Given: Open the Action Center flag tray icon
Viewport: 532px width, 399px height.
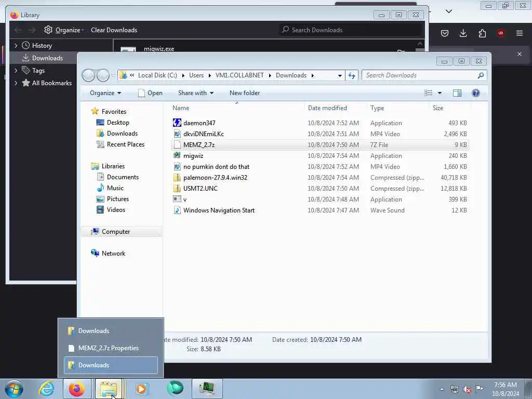Looking at the screenshot, I should coord(479,389).
